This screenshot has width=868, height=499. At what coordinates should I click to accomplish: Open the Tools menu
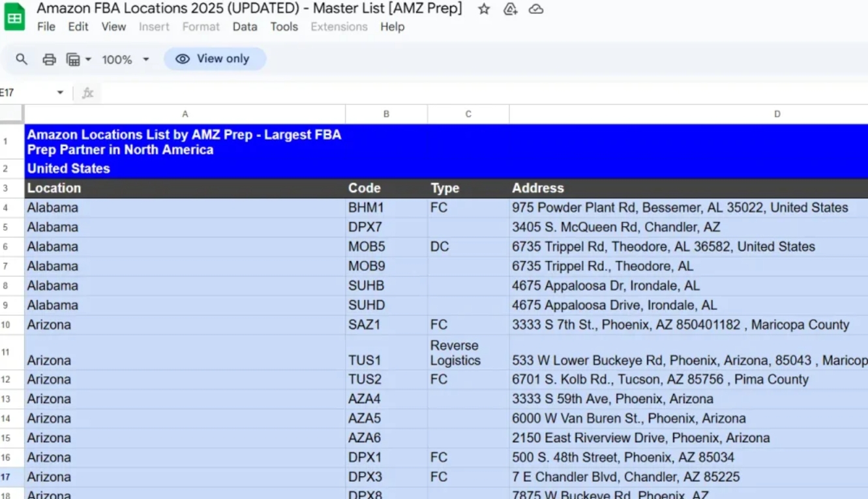(x=284, y=27)
